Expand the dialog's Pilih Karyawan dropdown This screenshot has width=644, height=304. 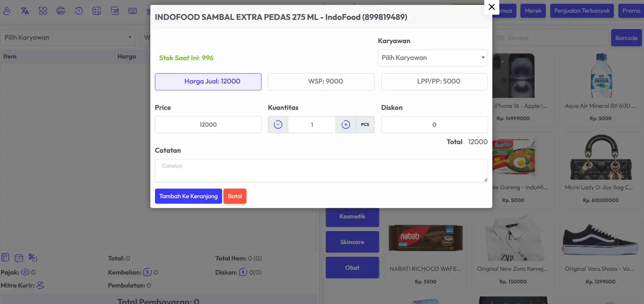click(x=433, y=58)
